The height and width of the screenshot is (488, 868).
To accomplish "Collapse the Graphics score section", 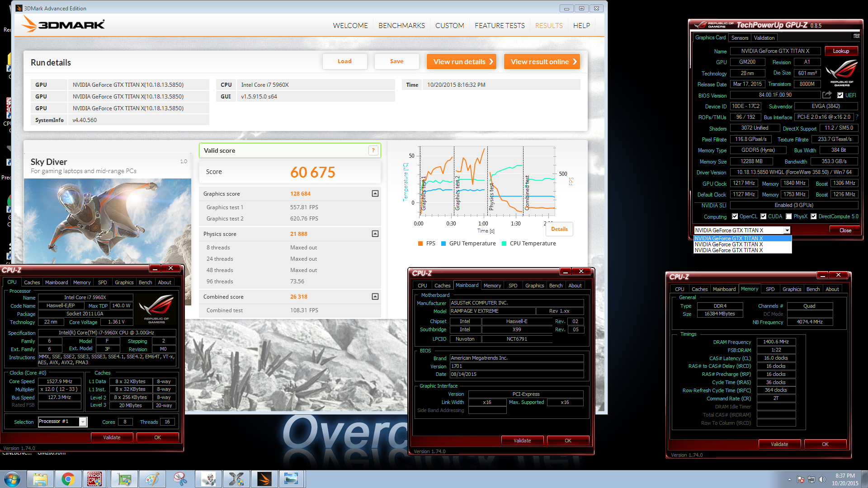I will click(x=375, y=193).
